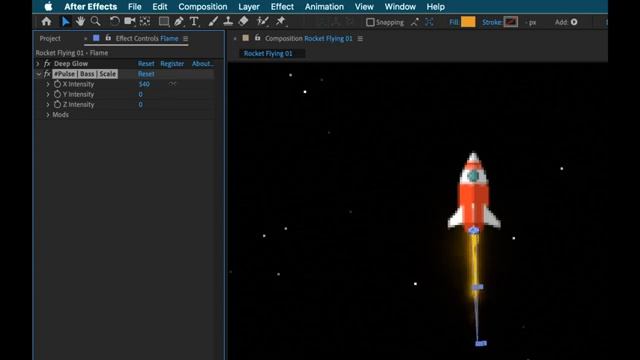Image resolution: width=640 pixels, height=360 pixels.
Task: Select the Rectangle shape tool
Action: tap(164, 22)
